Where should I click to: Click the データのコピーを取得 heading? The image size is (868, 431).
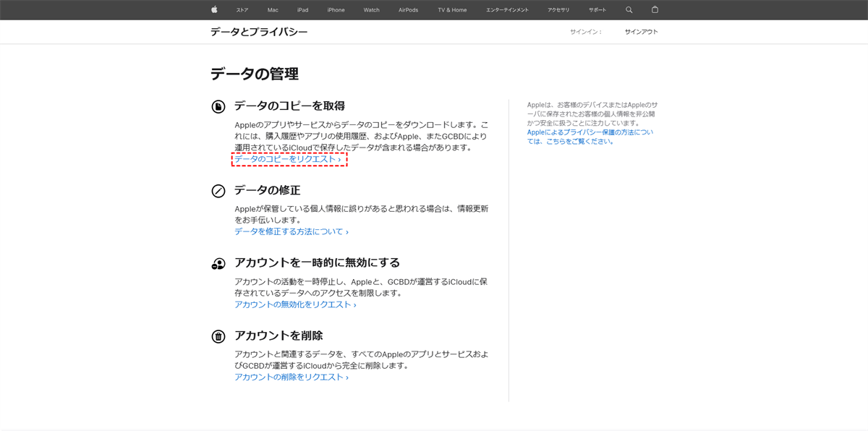[289, 106]
